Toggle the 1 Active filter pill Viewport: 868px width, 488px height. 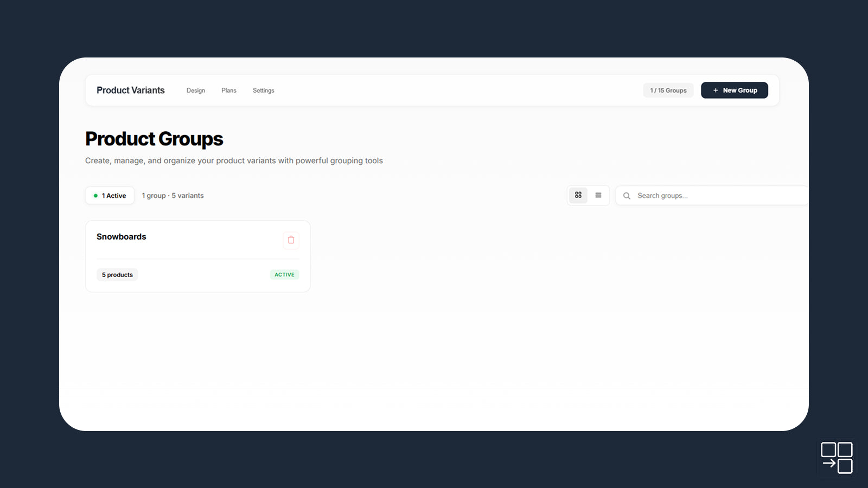click(110, 195)
